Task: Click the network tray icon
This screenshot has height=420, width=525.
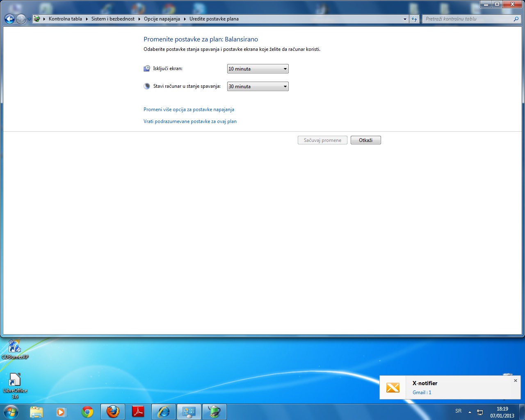Action: [x=480, y=412]
